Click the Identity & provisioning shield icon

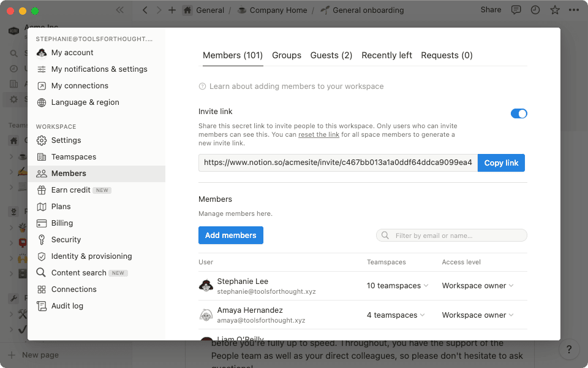coord(42,256)
